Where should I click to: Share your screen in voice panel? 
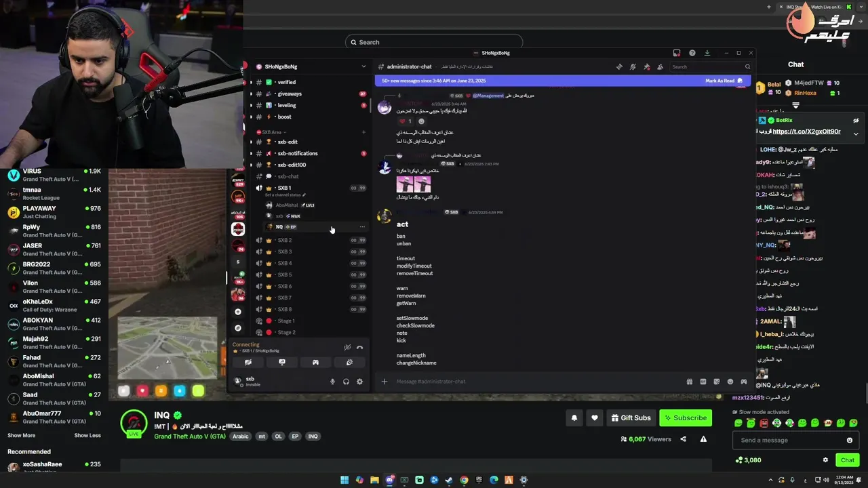point(282,363)
